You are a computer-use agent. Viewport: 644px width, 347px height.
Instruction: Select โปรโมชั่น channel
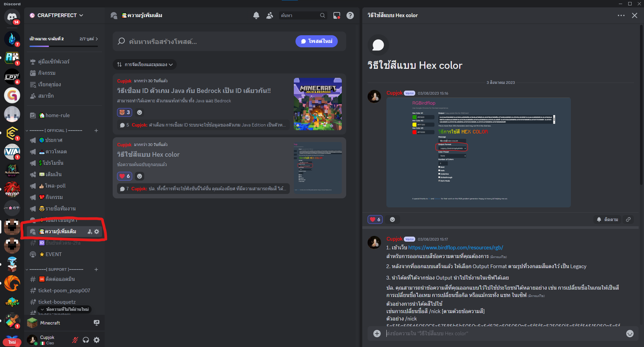[64, 163]
